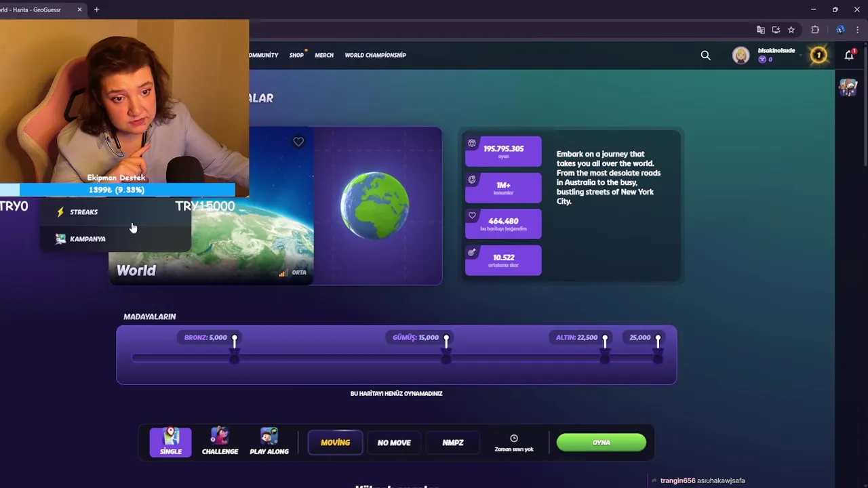Click the purple coin balance showing 0
Viewport: 868px width, 488px height.
pyautogui.click(x=766, y=60)
